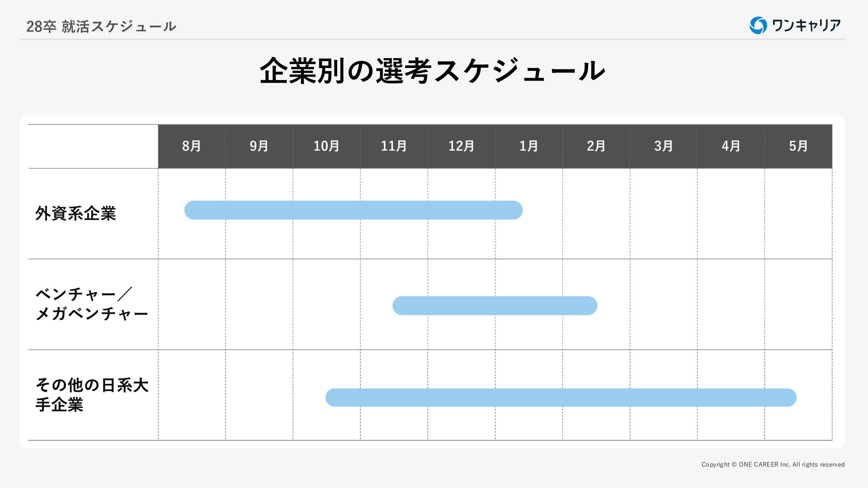Click the blue ONE CAREER logo icon
Viewport: 868px width, 488px height.
[758, 25]
